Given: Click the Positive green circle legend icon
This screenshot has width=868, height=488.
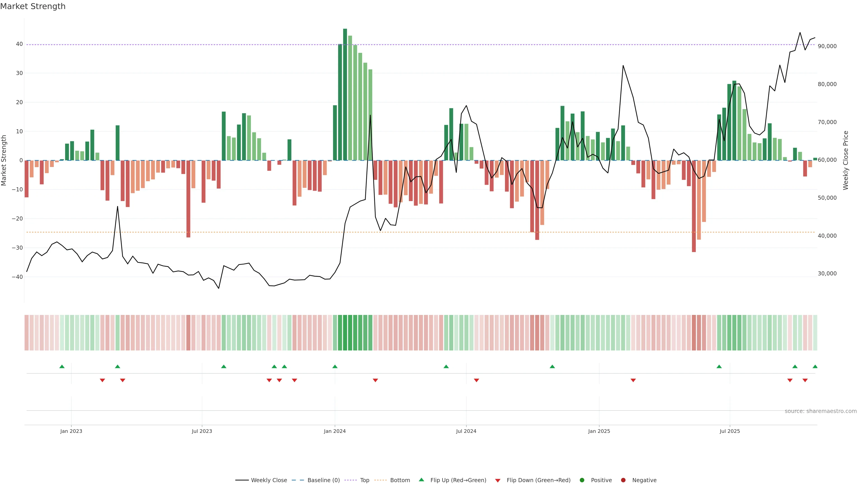Looking at the screenshot, I should (x=582, y=480).
